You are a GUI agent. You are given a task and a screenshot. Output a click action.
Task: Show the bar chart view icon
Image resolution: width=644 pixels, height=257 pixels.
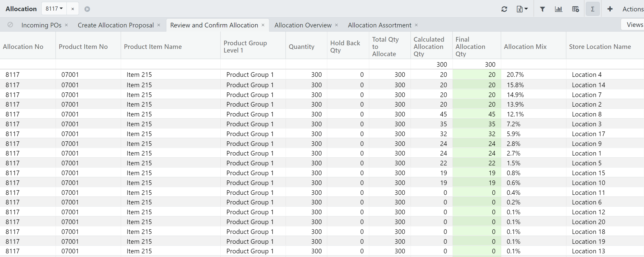point(559,9)
